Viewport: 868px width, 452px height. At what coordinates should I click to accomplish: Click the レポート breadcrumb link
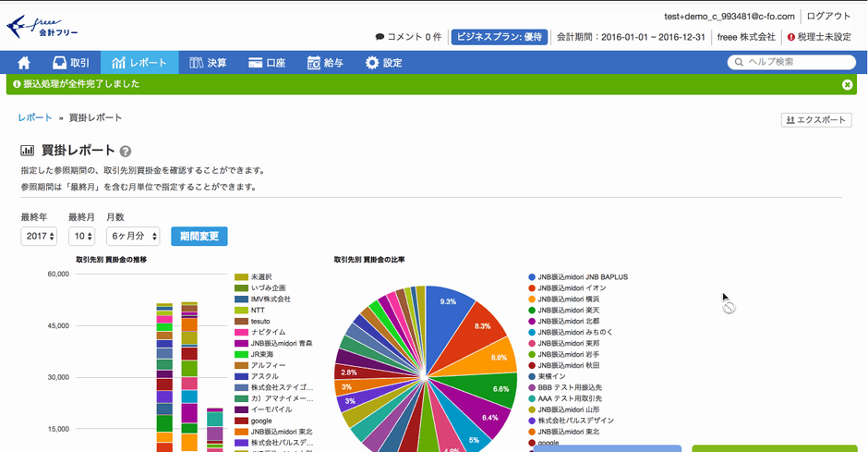35,118
